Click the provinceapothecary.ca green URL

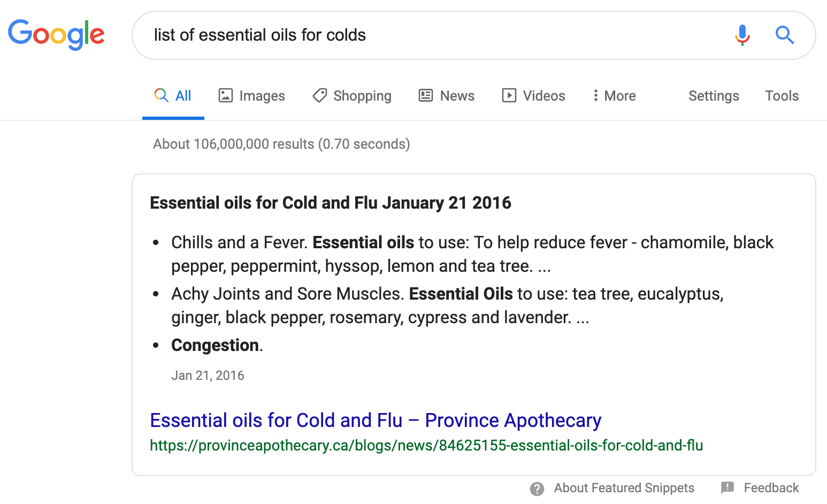pyautogui.click(x=426, y=446)
